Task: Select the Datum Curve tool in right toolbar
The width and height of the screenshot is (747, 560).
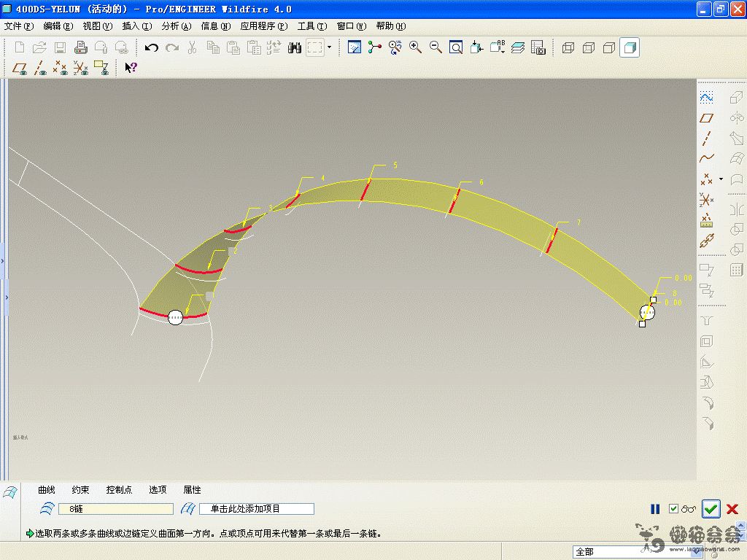Action: pos(706,158)
